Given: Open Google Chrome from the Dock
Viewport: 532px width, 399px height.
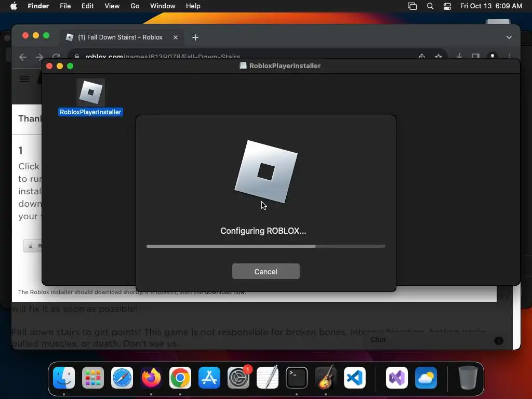Looking at the screenshot, I should pyautogui.click(x=180, y=378).
